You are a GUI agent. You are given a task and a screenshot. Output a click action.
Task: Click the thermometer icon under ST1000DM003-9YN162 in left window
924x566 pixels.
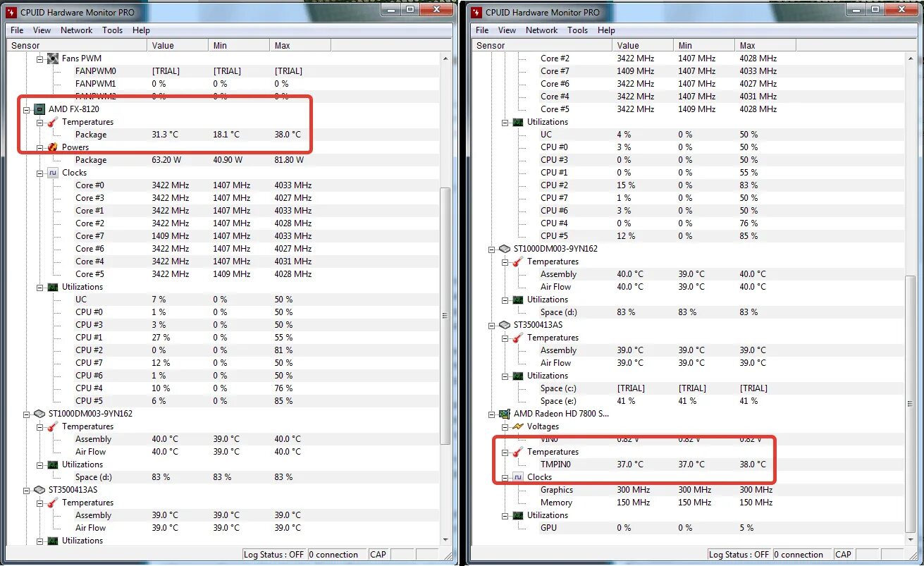pos(53,426)
